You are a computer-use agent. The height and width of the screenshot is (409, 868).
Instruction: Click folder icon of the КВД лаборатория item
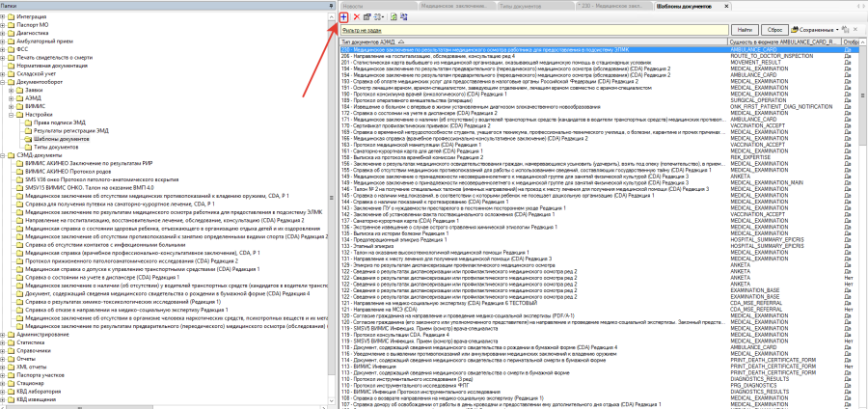(x=12, y=392)
